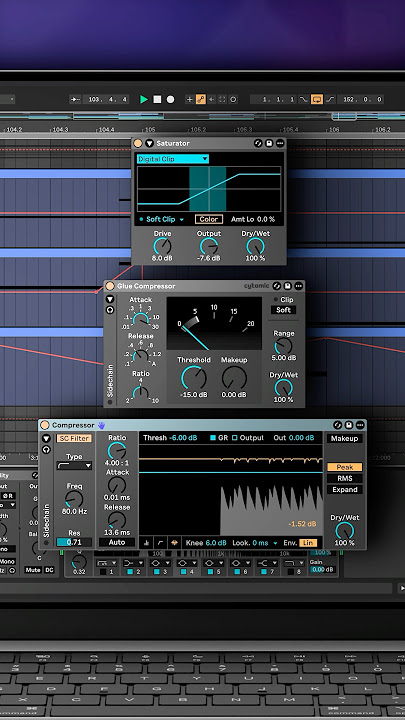Toggle the Env. Lin button
The height and width of the screenshot is (720, 405).
click(308, 543)
